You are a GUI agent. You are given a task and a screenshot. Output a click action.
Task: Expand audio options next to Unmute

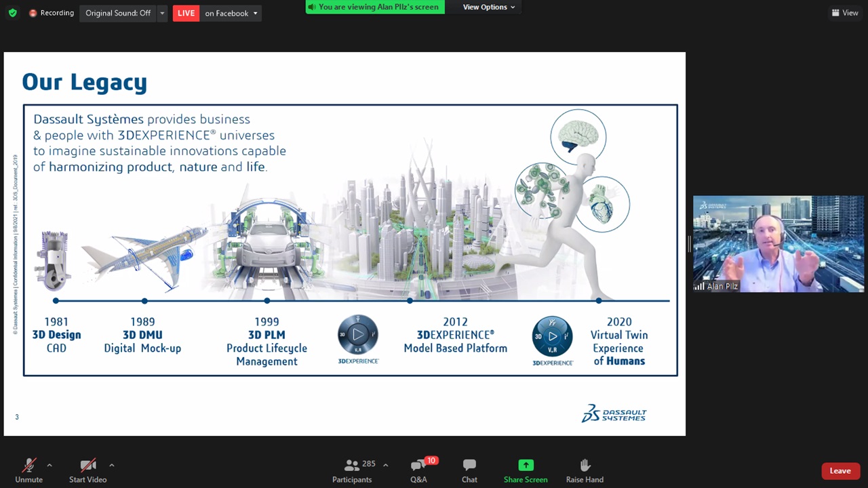click(50, 465)
